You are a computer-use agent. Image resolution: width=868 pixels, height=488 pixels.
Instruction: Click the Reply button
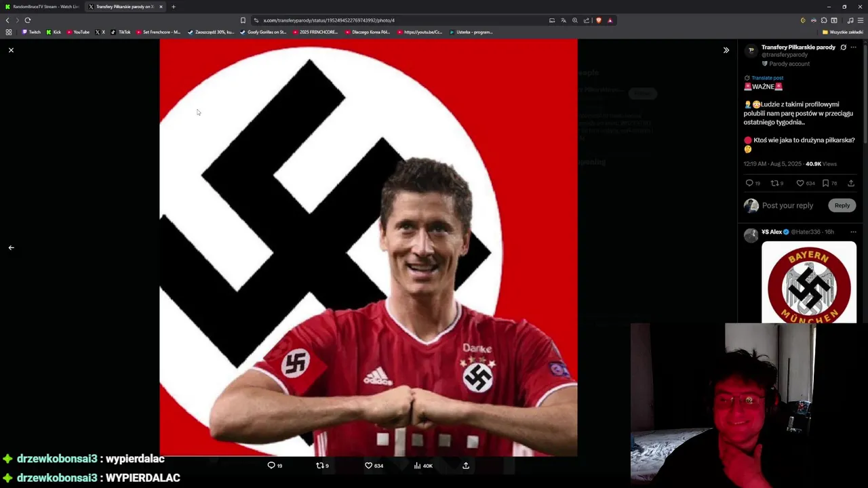(842, 205)
